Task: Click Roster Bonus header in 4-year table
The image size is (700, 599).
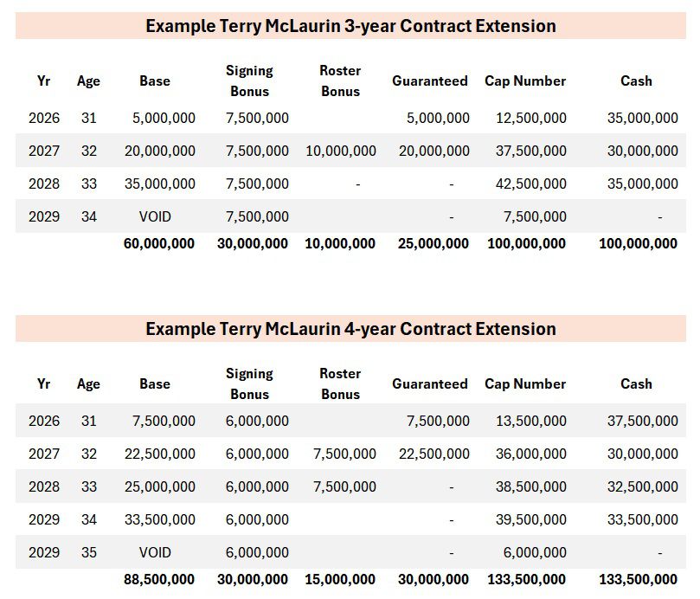Action: (340, 383)
